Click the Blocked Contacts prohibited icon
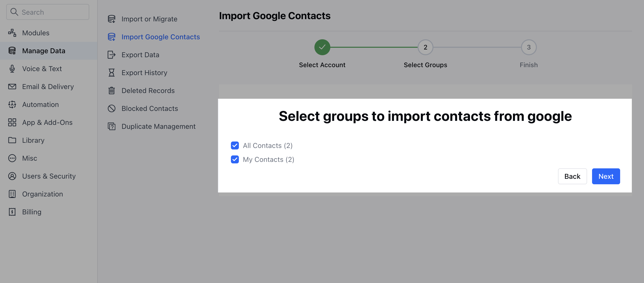Viewport: 644px width, 283px height. pos(111,108)
